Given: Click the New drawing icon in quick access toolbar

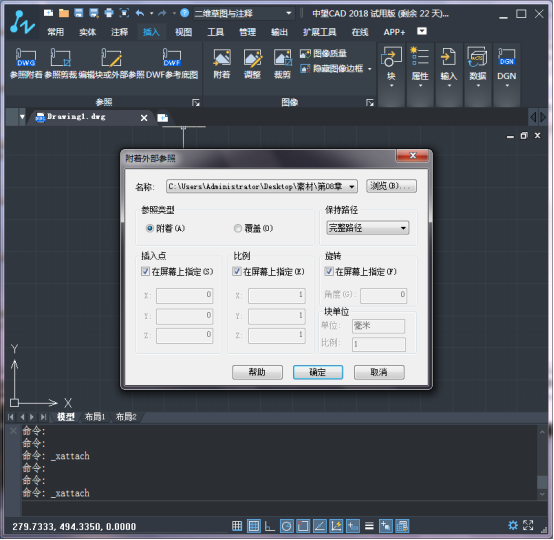Looking at the screenshot, I should (x=48, y=13).
